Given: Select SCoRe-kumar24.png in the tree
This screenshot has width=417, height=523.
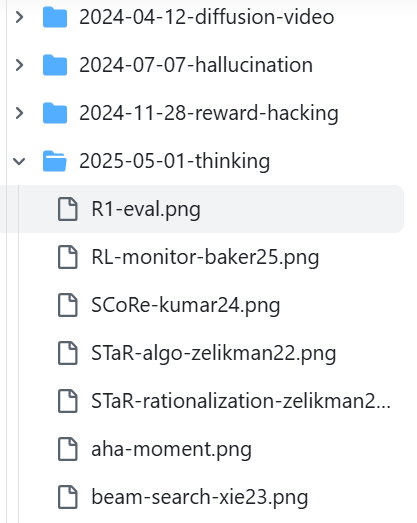Looking at the screenshot, I should (x=185, y=306).
